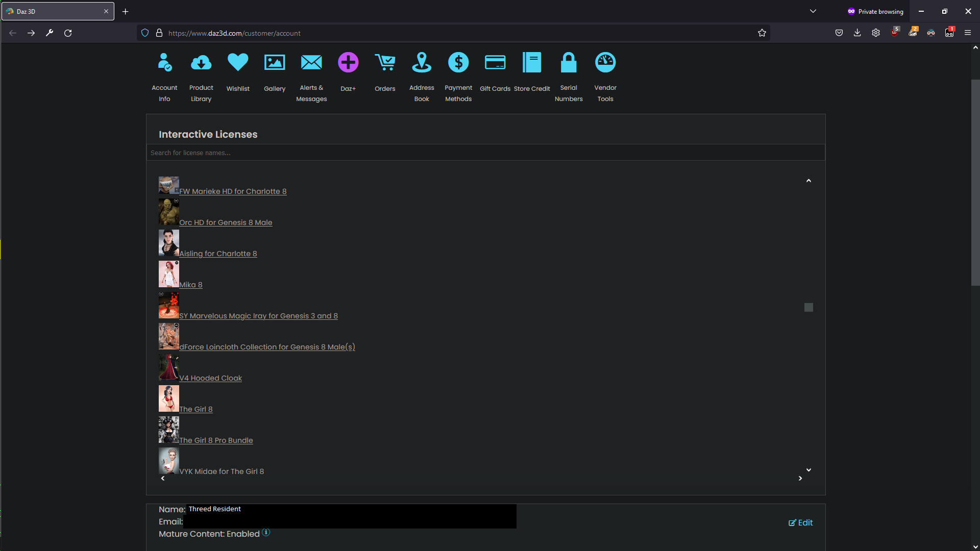980x551 pixels.
Task: Click the license names search field
Action: [486, 153]
